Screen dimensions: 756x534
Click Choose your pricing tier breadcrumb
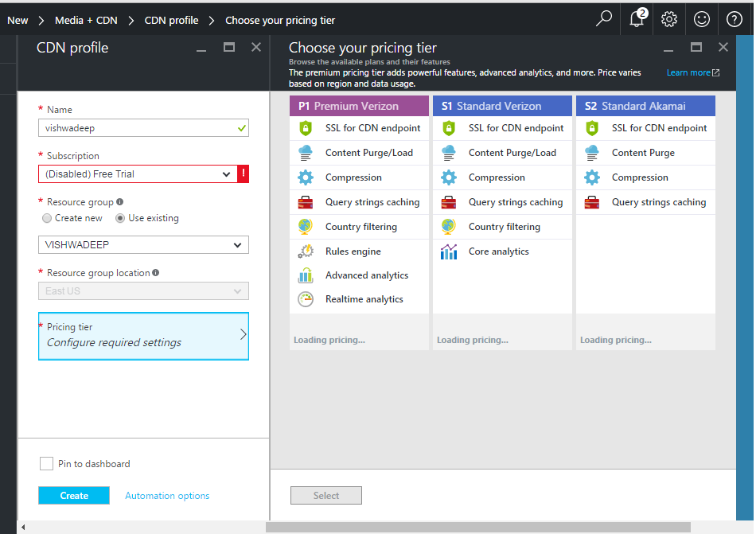coord(280,20)
